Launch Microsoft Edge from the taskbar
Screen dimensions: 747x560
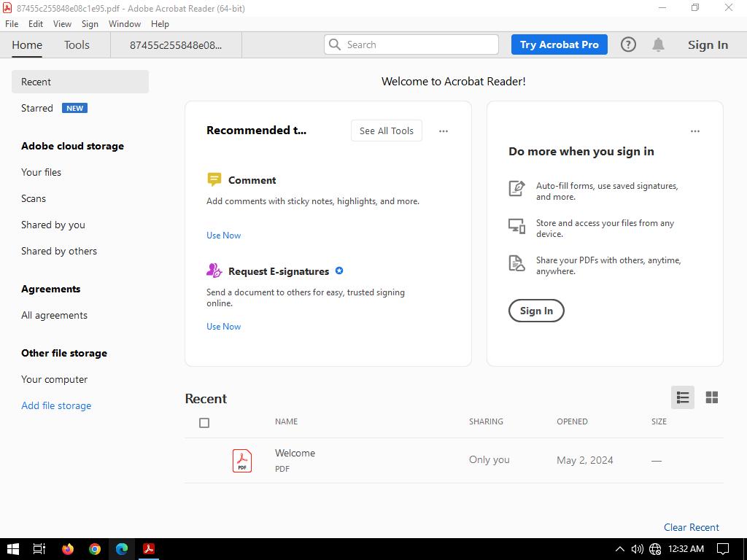pos(122,549)
